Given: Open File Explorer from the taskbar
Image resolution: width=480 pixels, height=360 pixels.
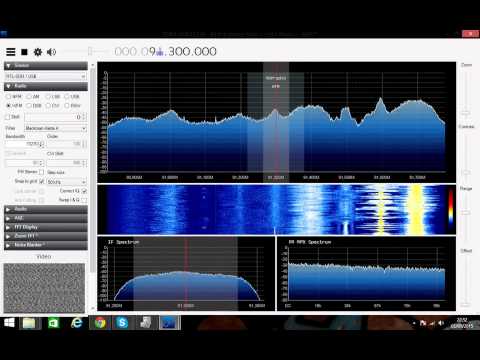Looking at the screenshot, I should 29,323.
